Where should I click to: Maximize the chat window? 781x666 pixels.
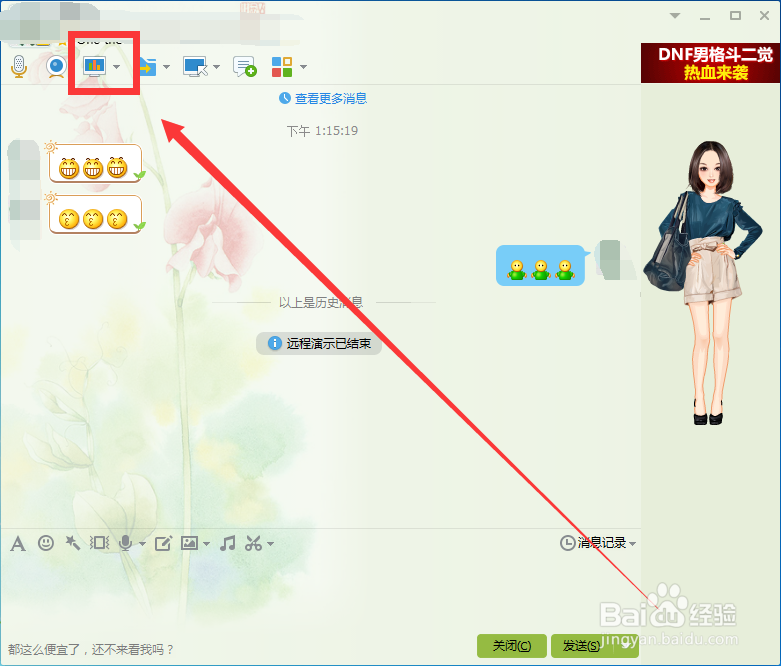(x=735, y=16)
